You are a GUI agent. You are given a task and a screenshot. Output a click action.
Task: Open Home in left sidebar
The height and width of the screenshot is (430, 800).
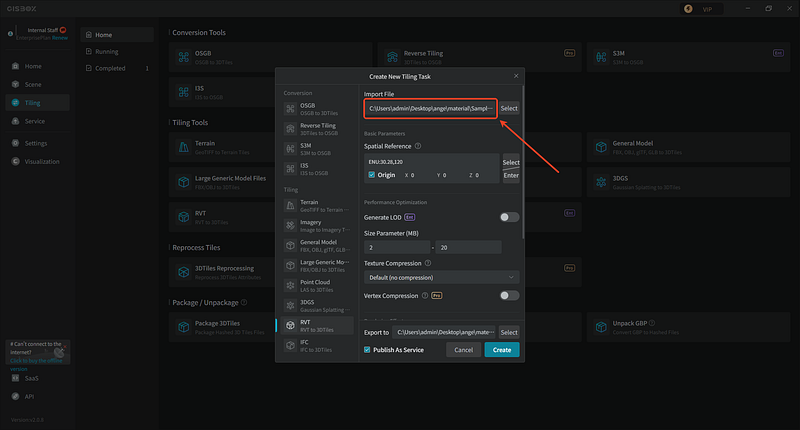click(37, 66)
